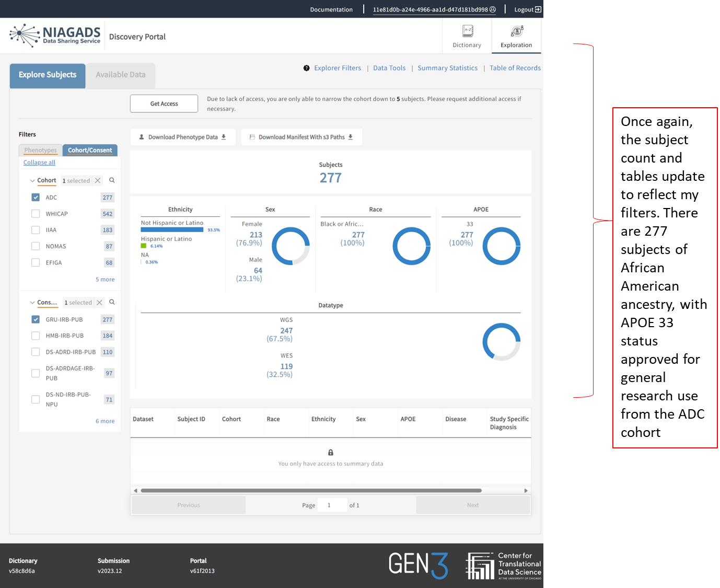The width and height of the screenshot is (720, 588).
Task: Click the search icon beside Cohort filter
Action: pos(112,180)
